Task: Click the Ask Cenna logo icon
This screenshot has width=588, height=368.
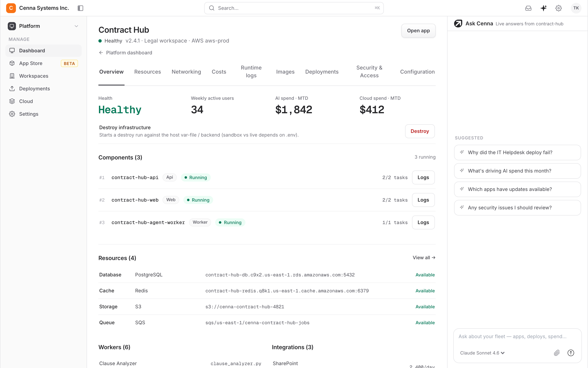Action: point(458,24)
